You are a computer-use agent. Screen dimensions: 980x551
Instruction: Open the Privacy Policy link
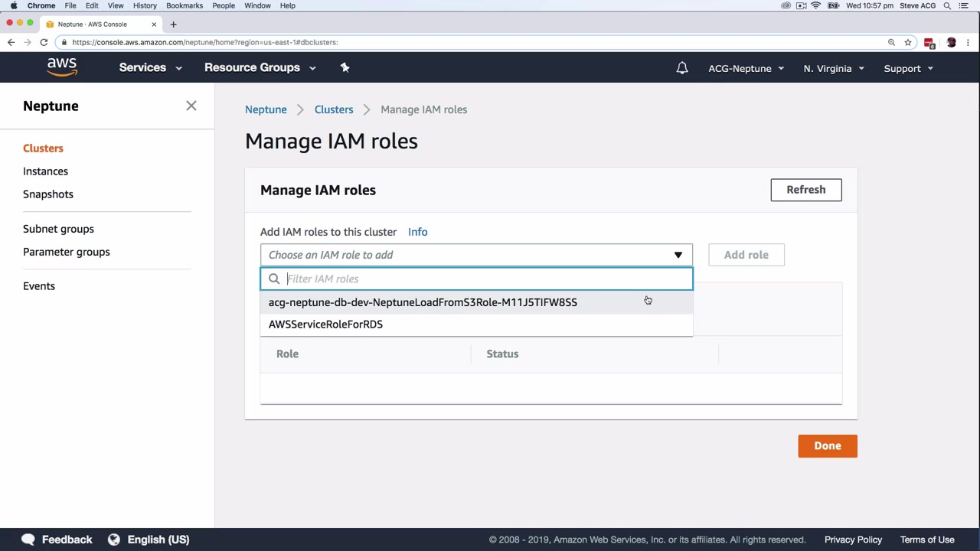coord(853,540)
